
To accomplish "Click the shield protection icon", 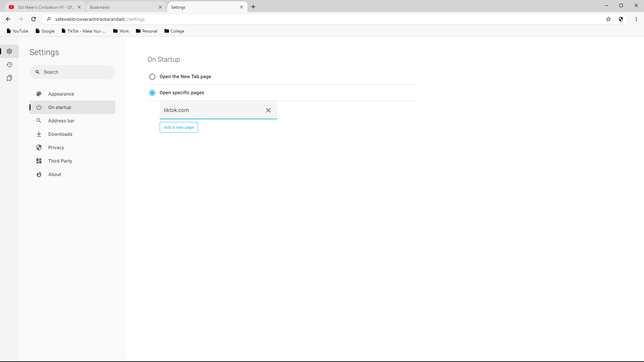I will click(x=621, y=19).
